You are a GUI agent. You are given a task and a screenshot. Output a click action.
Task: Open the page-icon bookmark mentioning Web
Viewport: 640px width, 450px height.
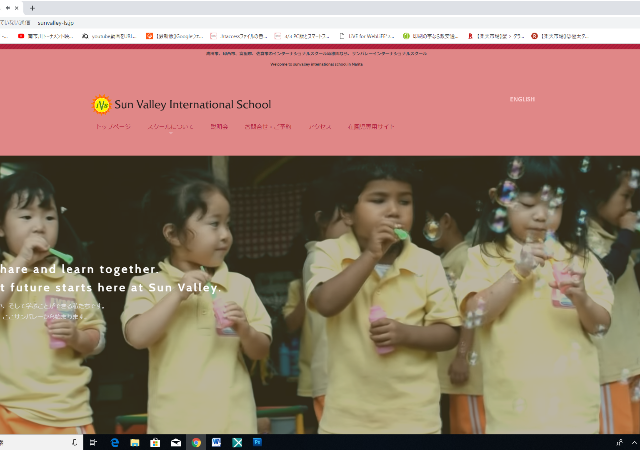click(x=367, y=36)
